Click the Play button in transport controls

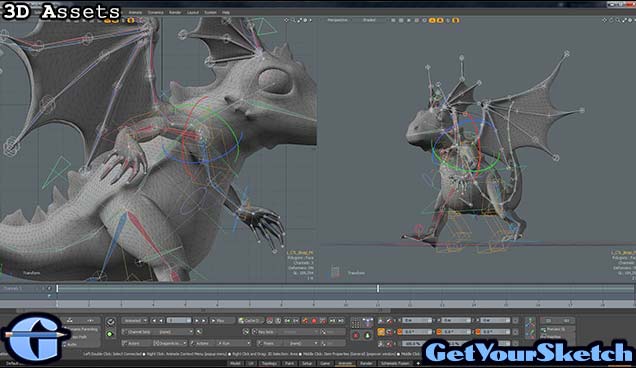[x=223, y=321]
